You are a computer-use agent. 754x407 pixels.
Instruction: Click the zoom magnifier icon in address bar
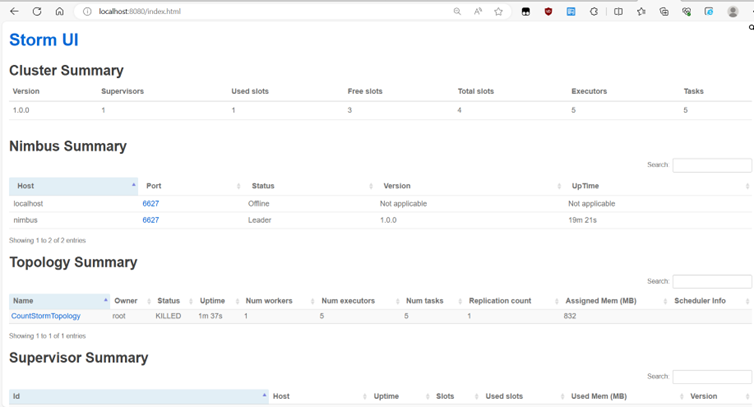(x=457, y=11)
